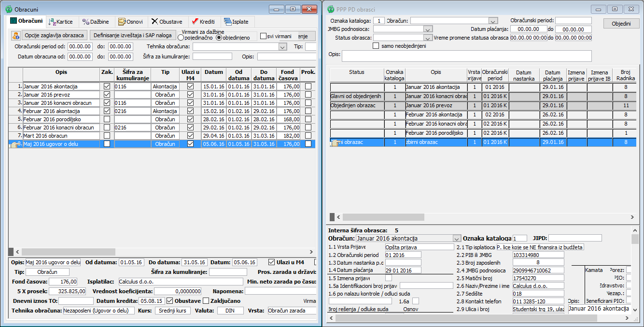Toggle the 'Zaključano' checkbox
This screenshot has height=327, width=644.
point(206,301)
